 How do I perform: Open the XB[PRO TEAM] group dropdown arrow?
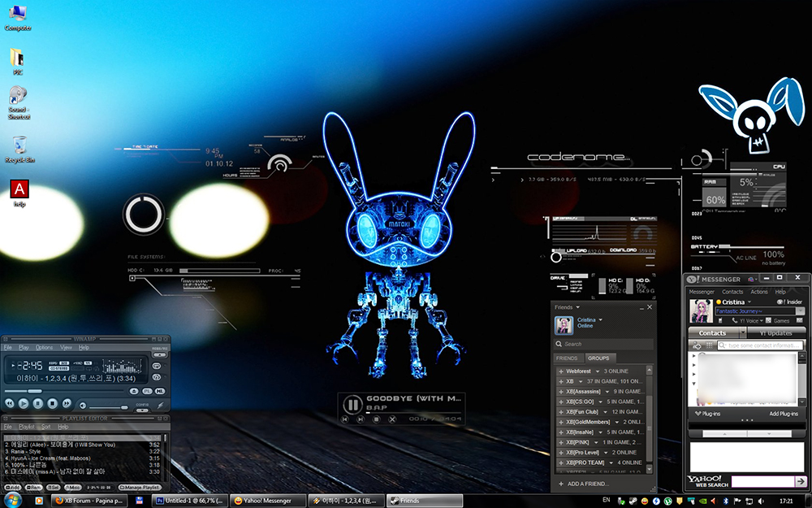611,463
